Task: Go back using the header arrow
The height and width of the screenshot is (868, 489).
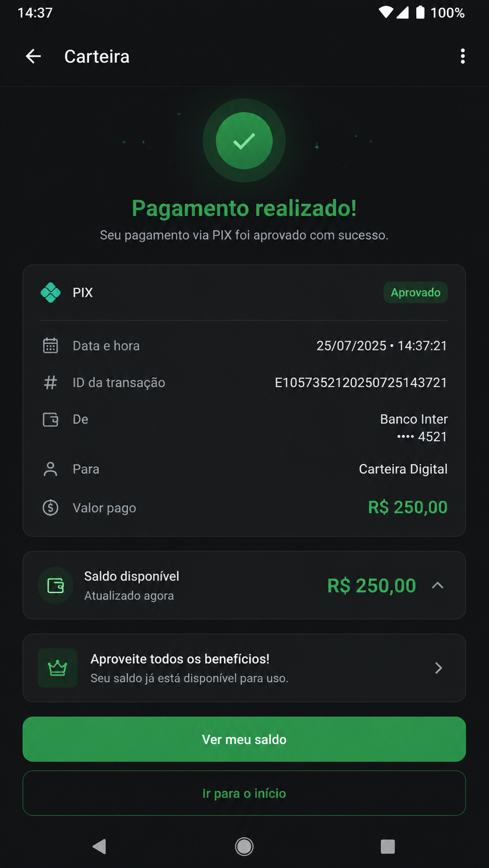Action: (33, 56)
